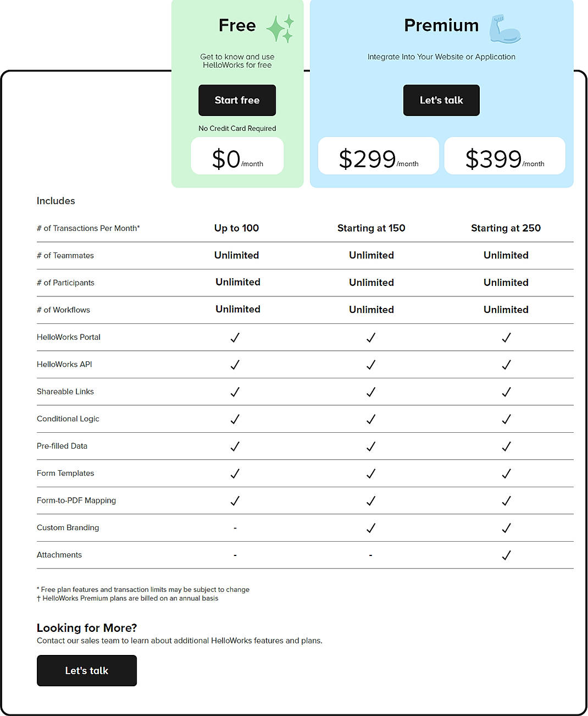
Task: Click the Shareable Links checkmark in the $399 column
Action: click(x=506, y=392)
